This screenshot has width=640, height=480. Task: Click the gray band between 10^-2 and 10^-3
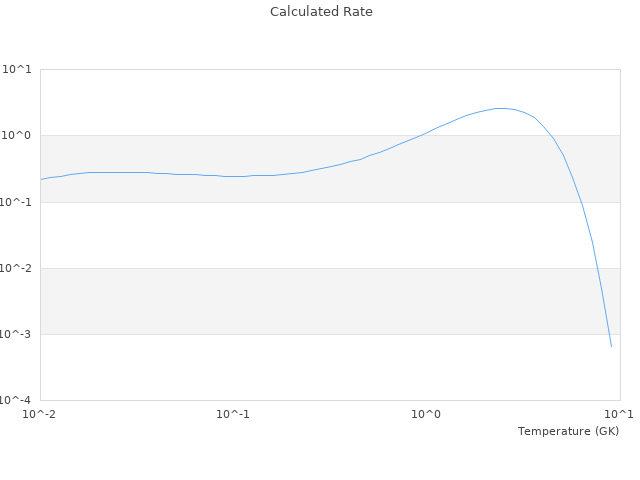tap(300, 301)
